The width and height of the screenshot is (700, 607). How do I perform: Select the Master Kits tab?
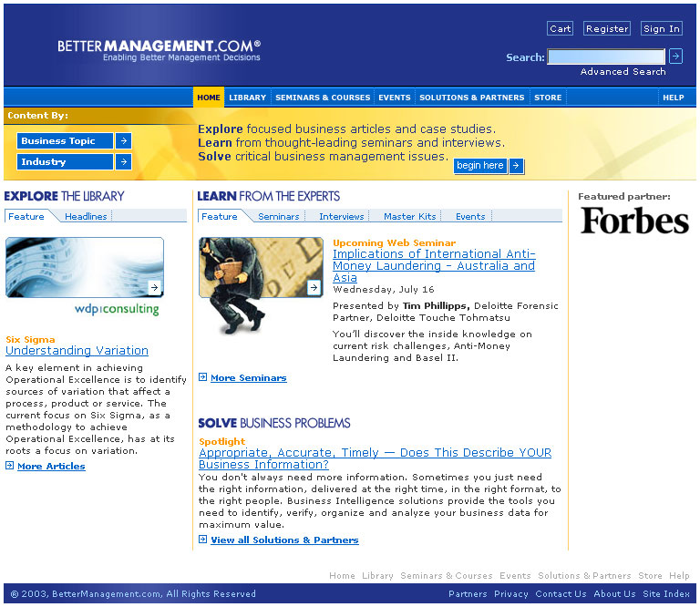(410, 217)
